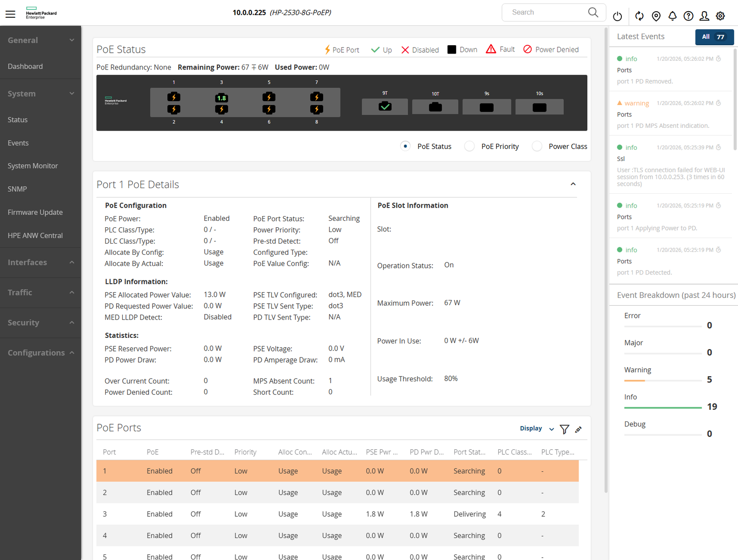Image resolution: width=738 pixels, height=560 pixels.
Task: Click the edit pencil icon in PoE Ports
Action: point(578,429)
